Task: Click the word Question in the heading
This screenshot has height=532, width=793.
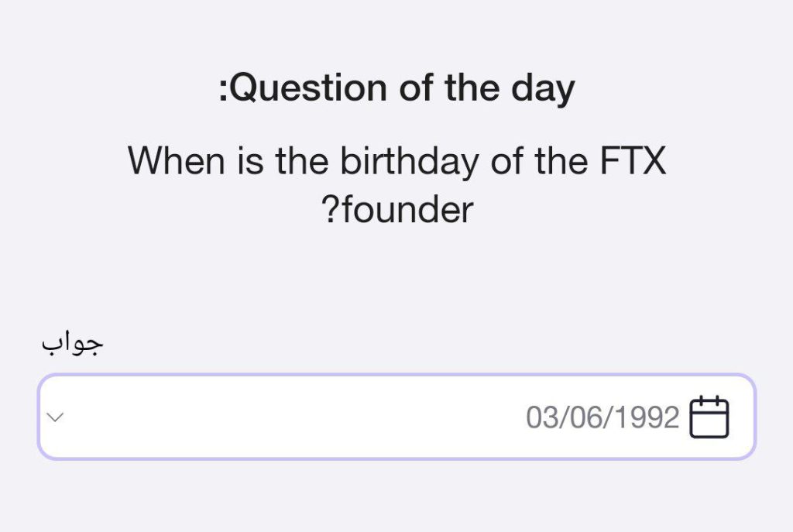Action: pos(310,88)
